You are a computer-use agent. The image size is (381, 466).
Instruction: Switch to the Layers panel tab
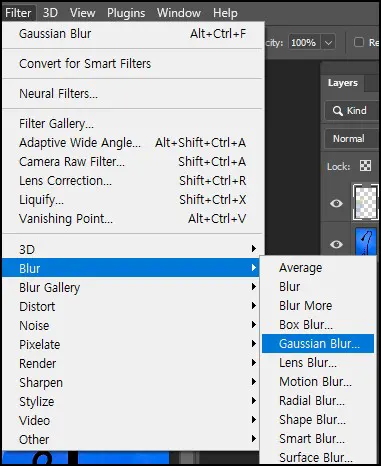(343, 83)
